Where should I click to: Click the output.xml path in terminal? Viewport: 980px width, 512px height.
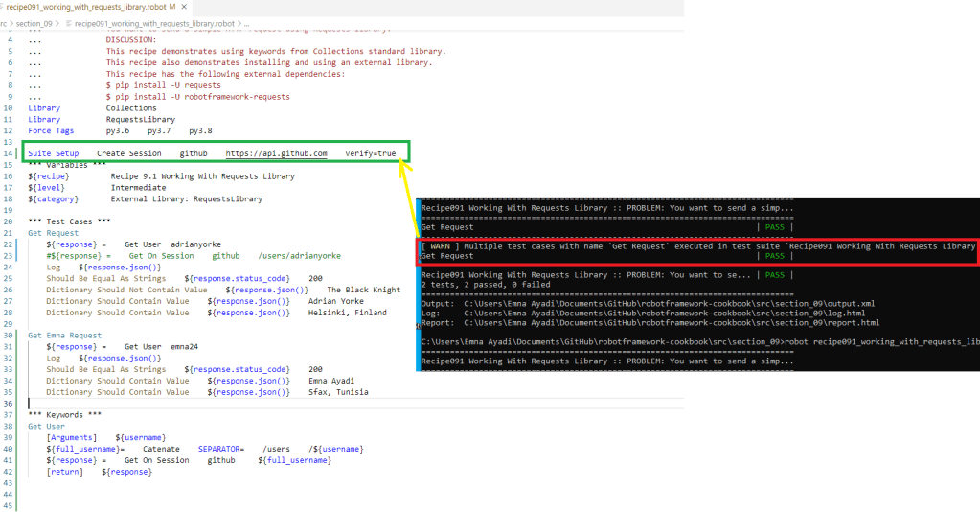tap(670, 304)
